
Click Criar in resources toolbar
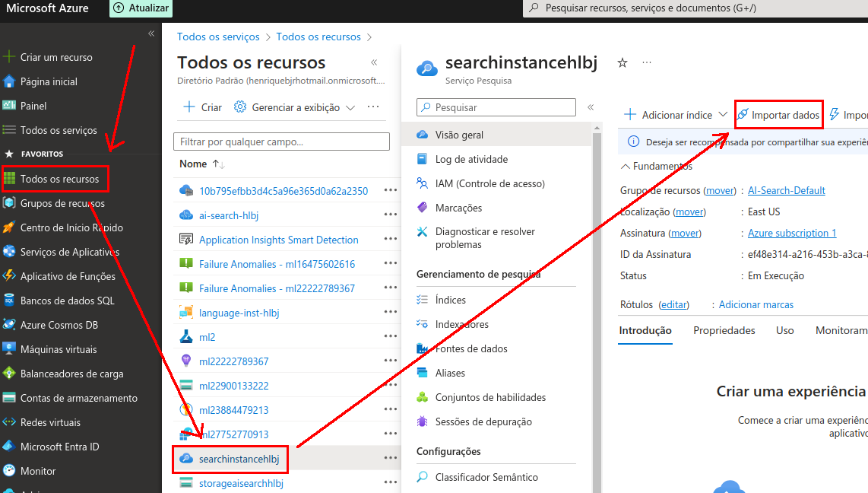click(203, 107)
